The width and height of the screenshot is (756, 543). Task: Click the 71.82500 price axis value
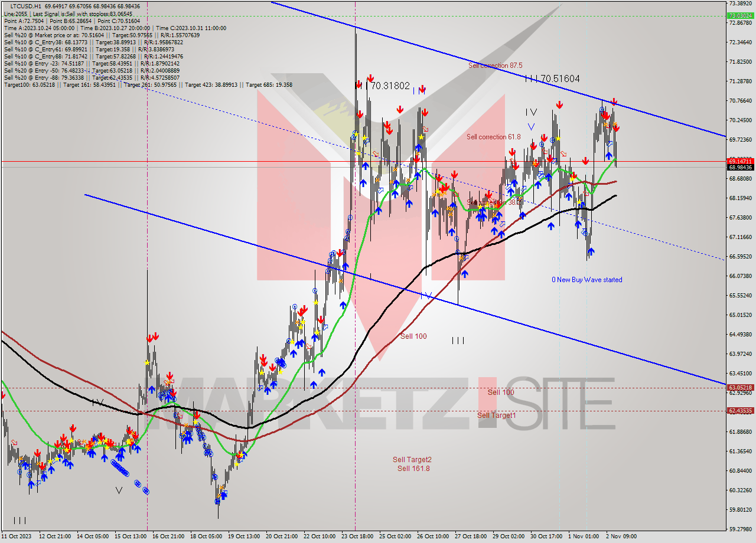741,61
